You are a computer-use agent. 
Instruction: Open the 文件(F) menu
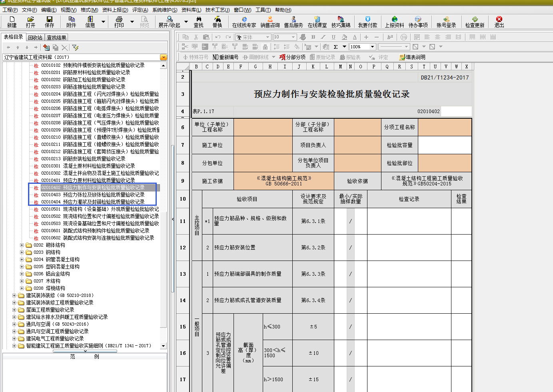pos(29,10)
